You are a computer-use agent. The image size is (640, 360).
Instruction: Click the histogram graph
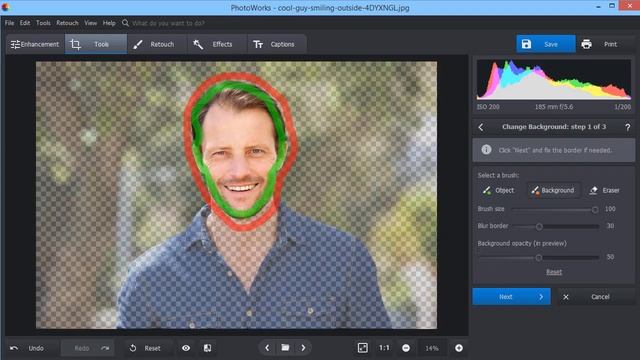[x=554, y=80]
